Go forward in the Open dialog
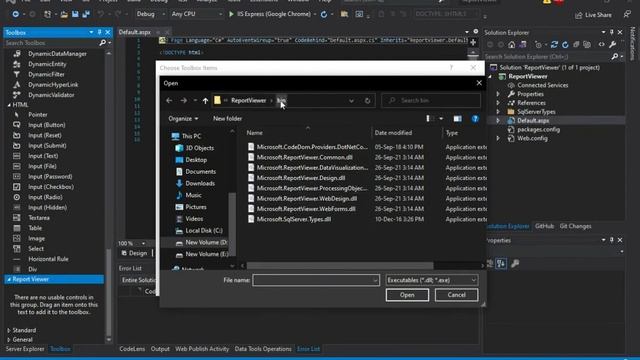The image size is (640, 360). click(x=183, y=100)
